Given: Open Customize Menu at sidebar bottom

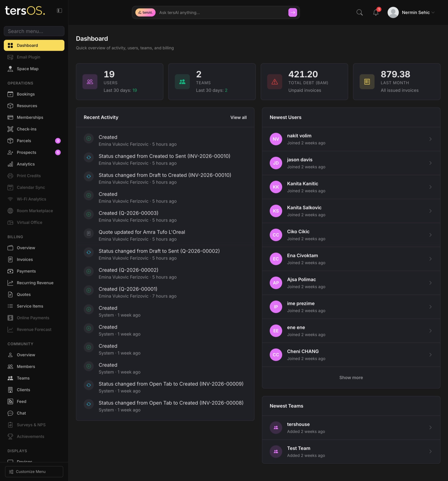Looking at the screenshot, I should pyautogui.click(x=34, y=471).
